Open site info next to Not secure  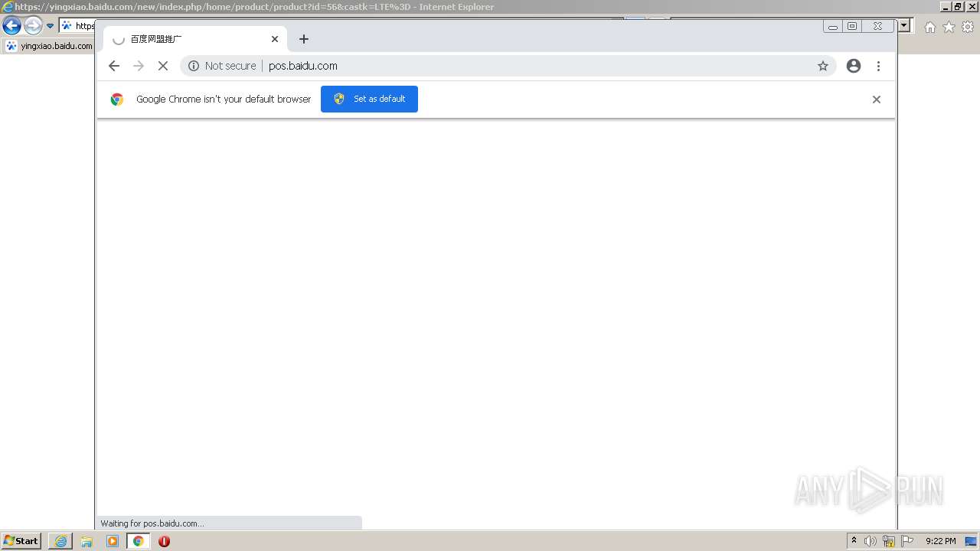click(x=194, y=66)
